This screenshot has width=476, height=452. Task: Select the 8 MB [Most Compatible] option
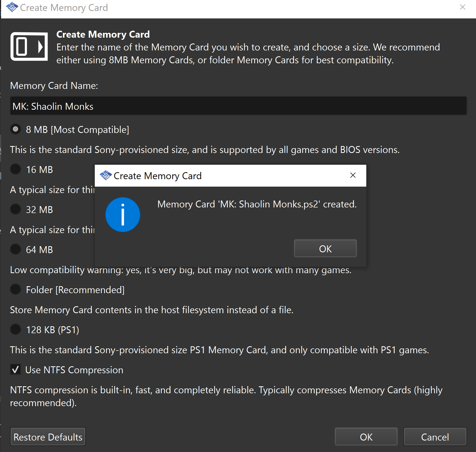(x=15, y=129)
